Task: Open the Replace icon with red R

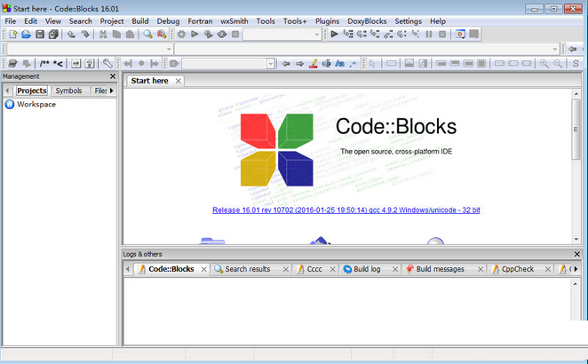Action: coord(162,35)
